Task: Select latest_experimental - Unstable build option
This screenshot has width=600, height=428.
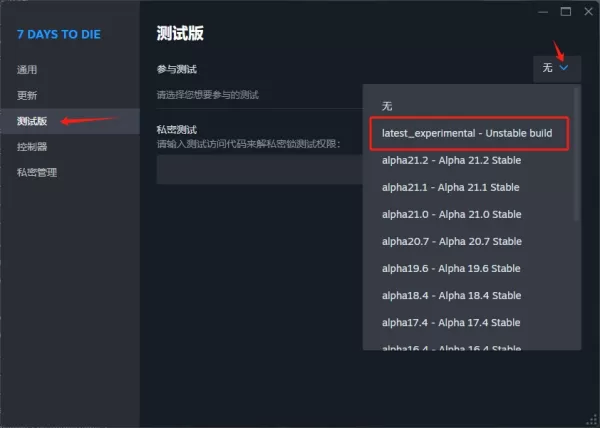Action: [469, 133]
